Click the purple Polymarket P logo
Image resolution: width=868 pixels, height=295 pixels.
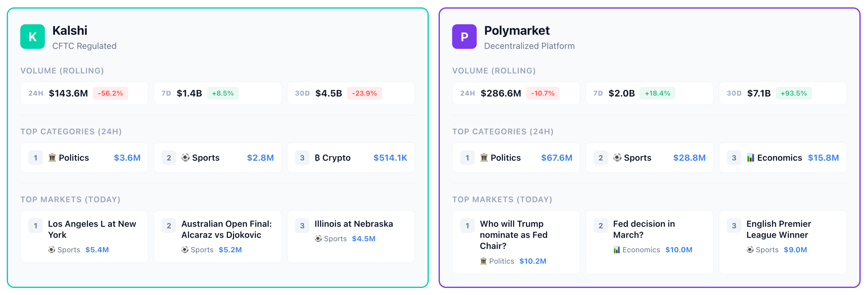click(x=464, y=36)
